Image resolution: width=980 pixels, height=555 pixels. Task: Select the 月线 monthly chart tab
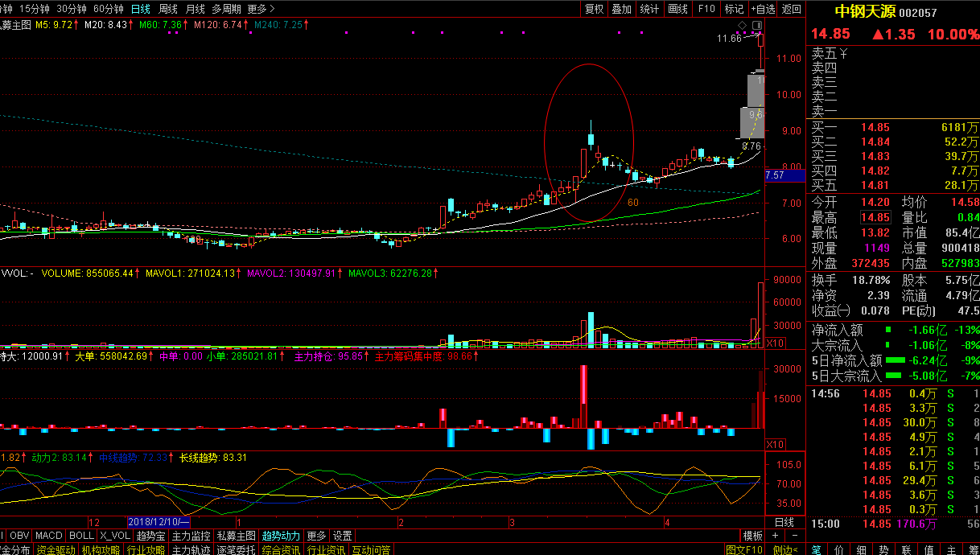(x=195, y=9)
